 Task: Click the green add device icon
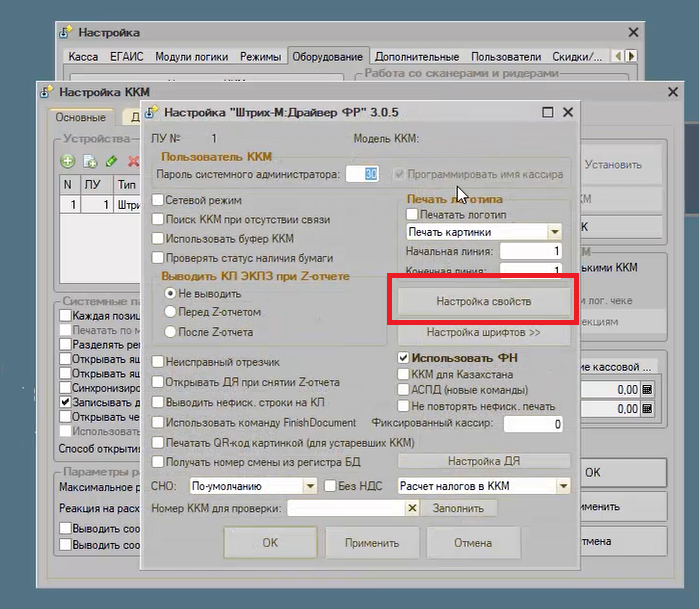[68, 161]
